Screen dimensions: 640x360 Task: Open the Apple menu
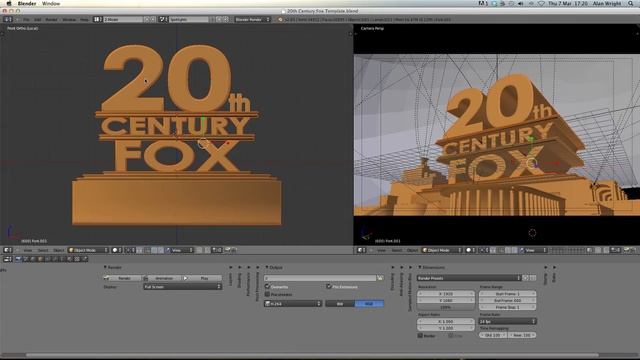[9, 3]
